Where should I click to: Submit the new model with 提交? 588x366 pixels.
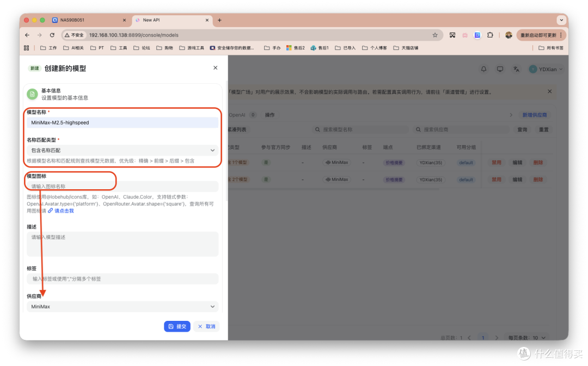[177, 326]
